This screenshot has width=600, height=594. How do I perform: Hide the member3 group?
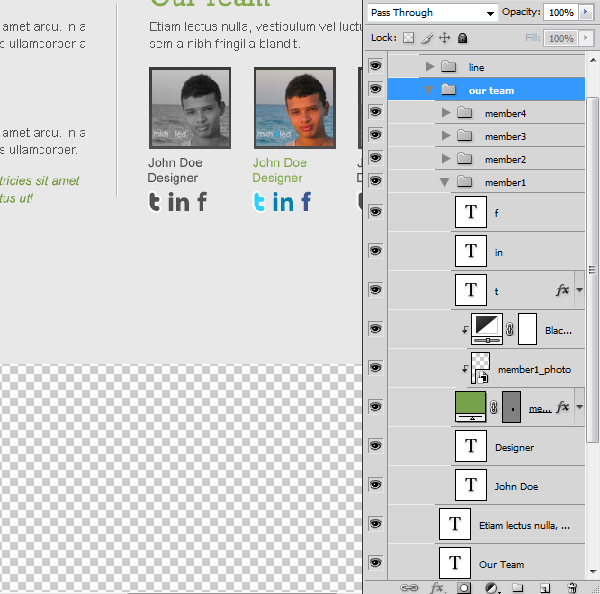375,135
